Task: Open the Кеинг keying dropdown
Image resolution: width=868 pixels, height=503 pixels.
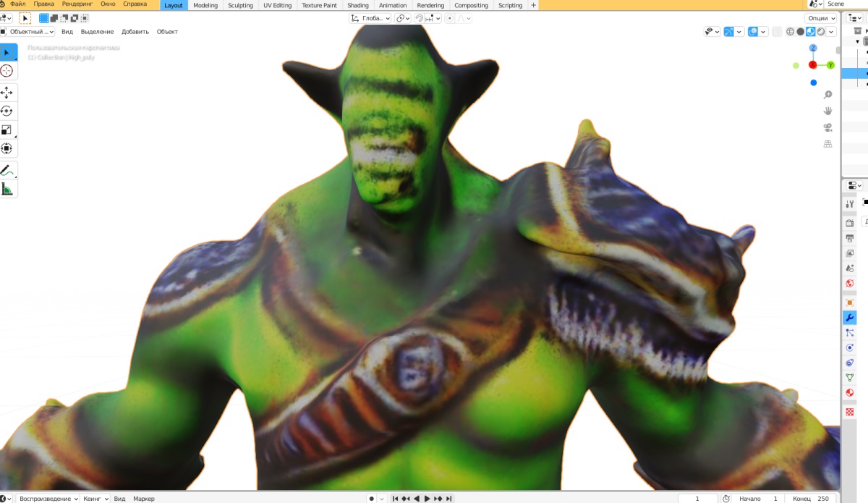Action: [x=95, y=499]
